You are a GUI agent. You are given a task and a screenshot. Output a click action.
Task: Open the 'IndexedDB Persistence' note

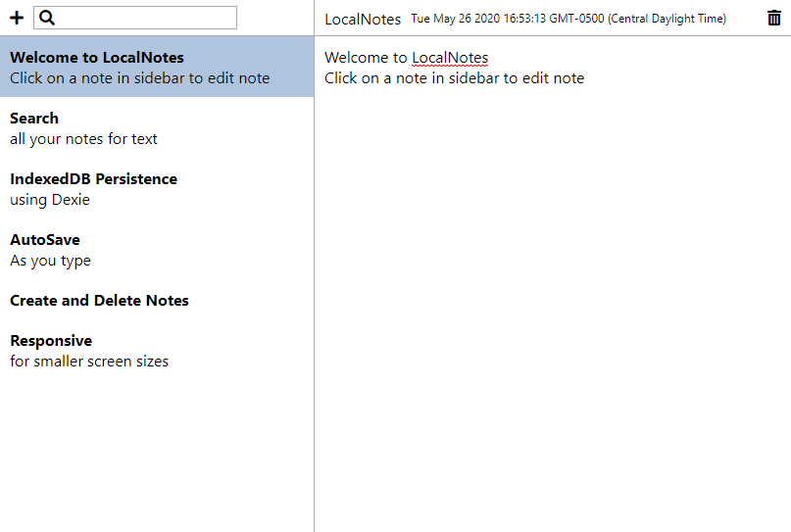click(157, 189)
